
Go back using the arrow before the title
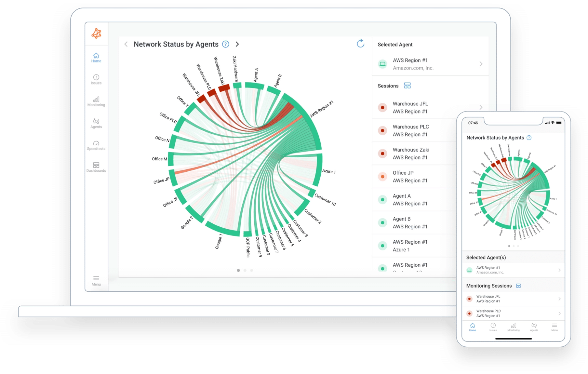click(x=126, y=44)
